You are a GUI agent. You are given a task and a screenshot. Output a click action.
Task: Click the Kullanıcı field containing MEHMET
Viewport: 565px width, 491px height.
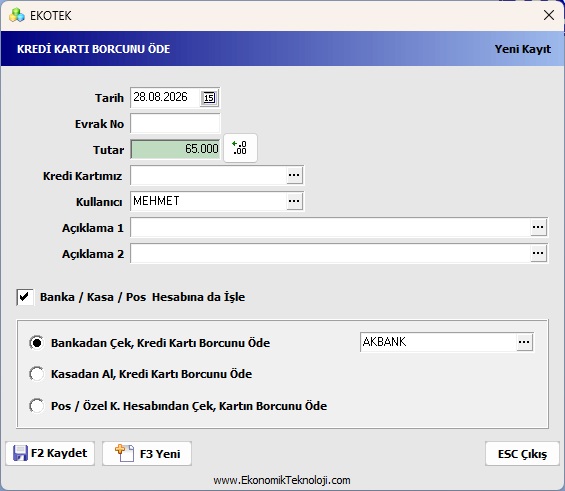pyautogui.click(x=208, y=201)
